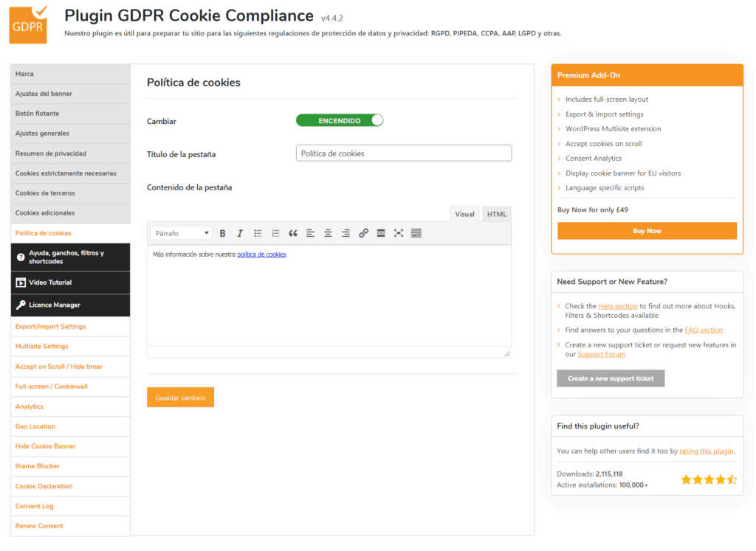The image size is (756, 551).
Task: Apply italic formatting in the editor
Action: (240, 233)
